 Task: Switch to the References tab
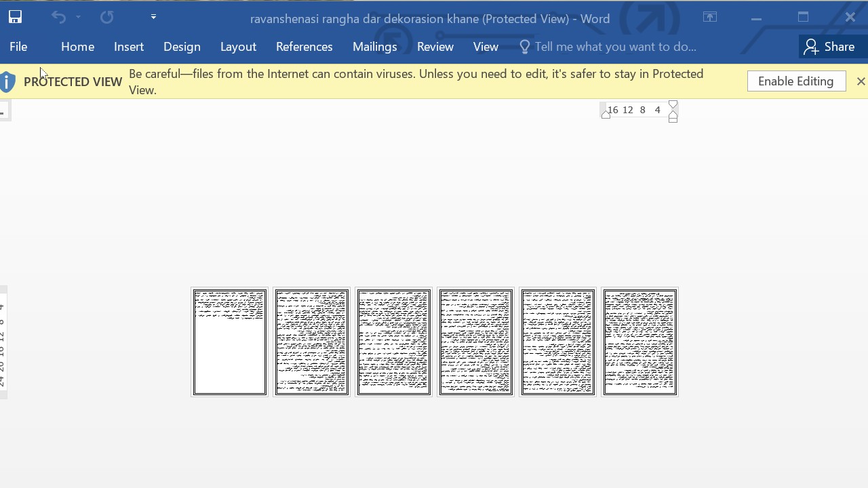click(304, 47)
